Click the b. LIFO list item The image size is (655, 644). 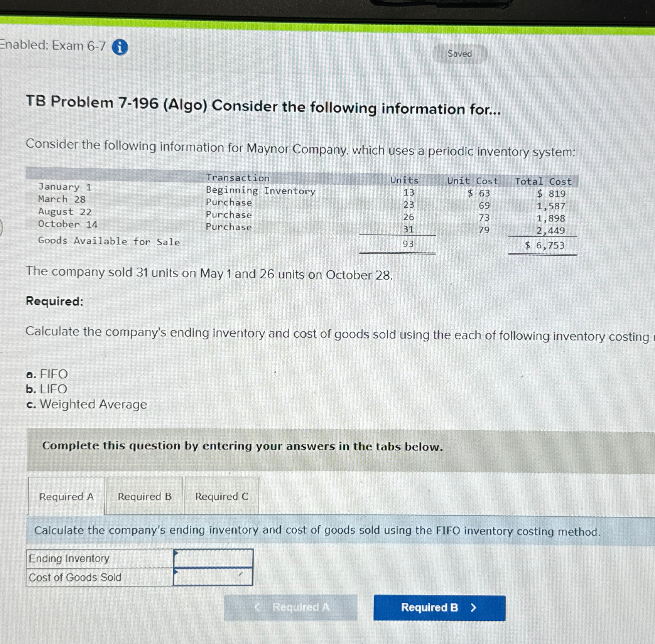click(x=46, y=389)
